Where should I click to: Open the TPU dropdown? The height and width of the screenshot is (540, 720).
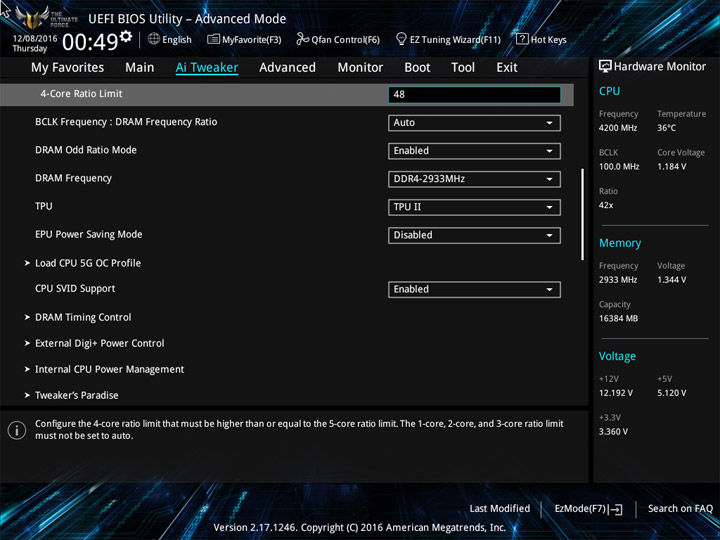coord(474,207)
